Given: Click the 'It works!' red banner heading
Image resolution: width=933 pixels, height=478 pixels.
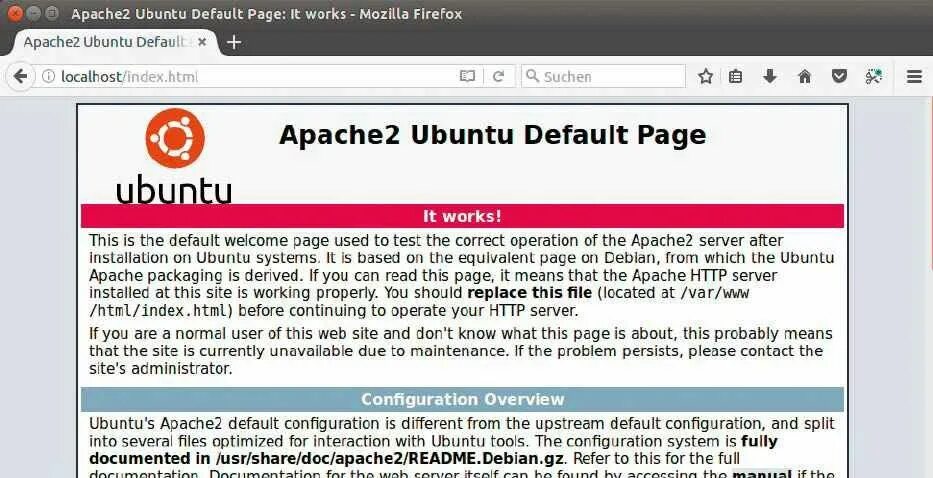Looking at the screenshot, I should point(462,216).
